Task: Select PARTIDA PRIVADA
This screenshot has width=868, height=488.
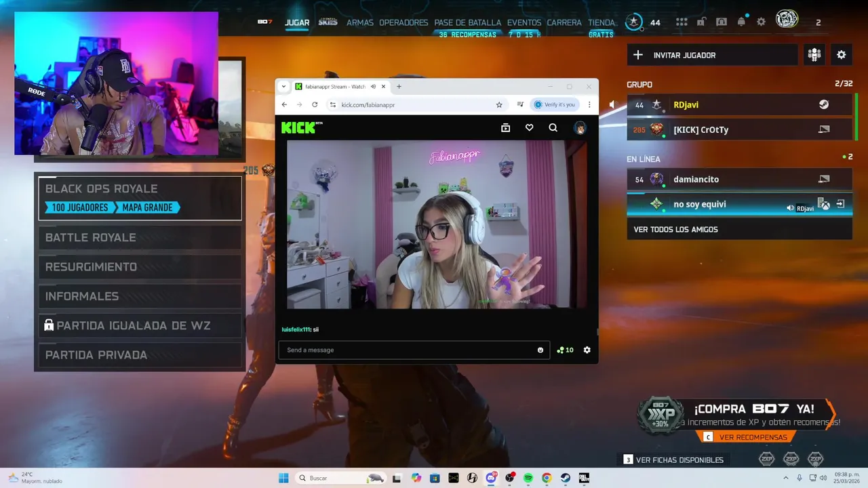Action: point(140,355)
